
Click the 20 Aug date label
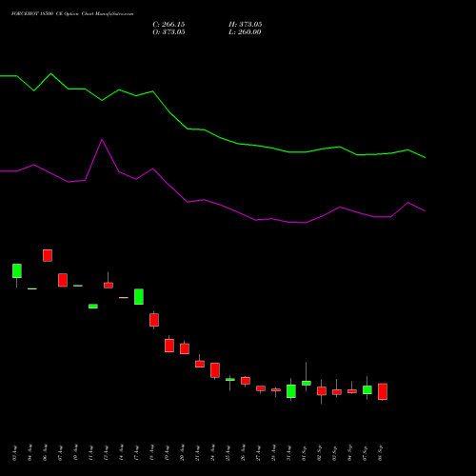pyautogui.click(x=182, y=453)
